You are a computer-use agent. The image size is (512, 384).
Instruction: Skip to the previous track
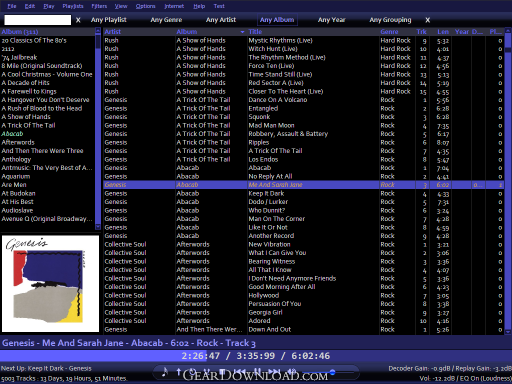tap(239, 371)
